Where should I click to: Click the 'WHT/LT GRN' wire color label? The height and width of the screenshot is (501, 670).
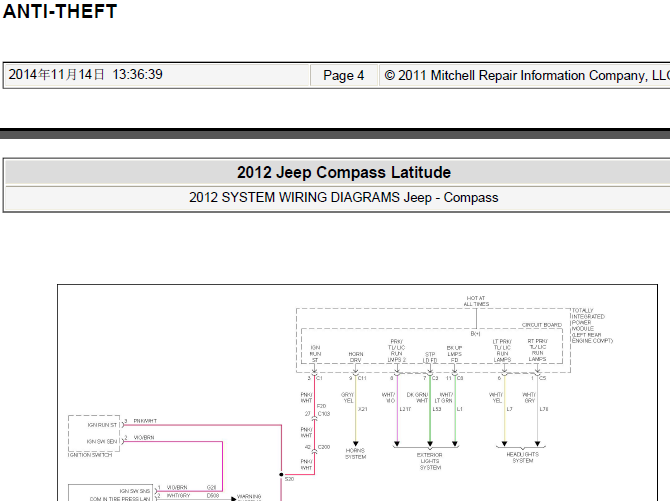pos(444,398)
